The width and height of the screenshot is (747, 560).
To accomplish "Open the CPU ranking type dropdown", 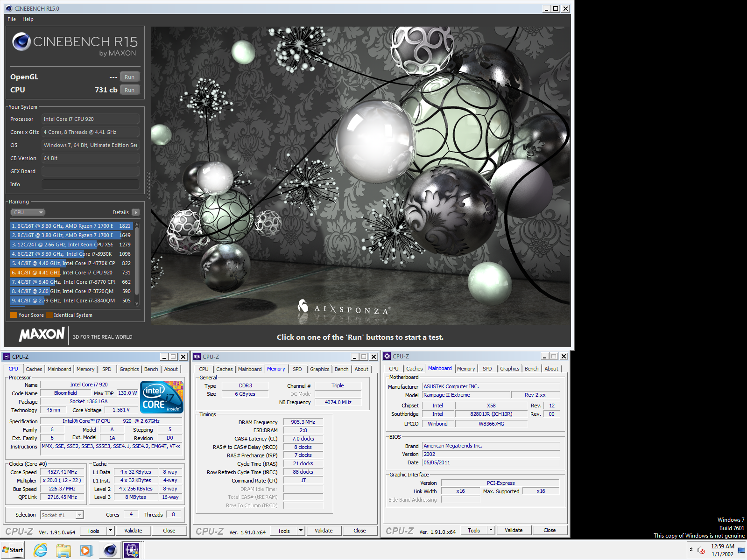I will click(x=28, y=212).
